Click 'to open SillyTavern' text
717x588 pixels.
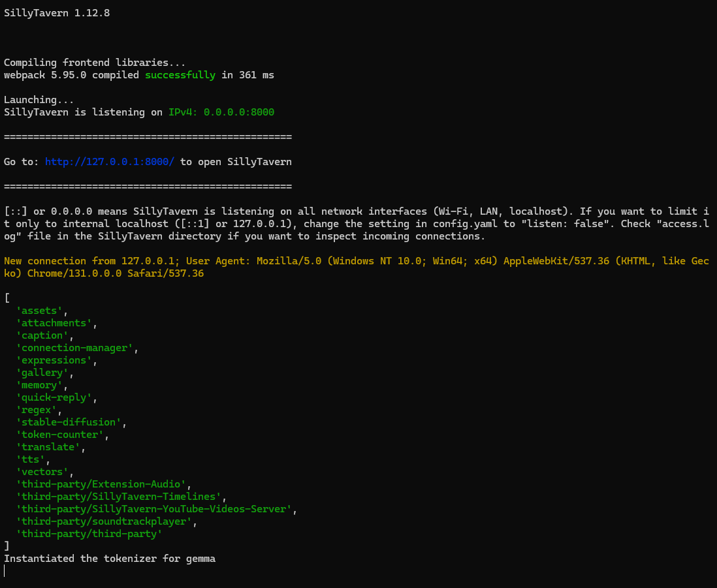click(236, 162)
